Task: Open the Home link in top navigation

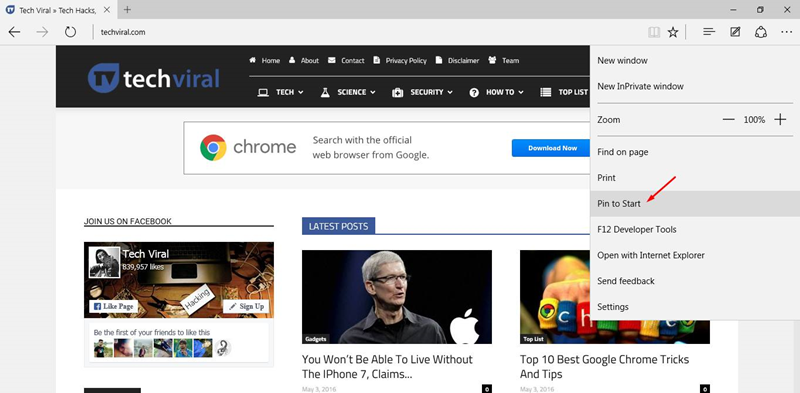Action: pos(270,60)
